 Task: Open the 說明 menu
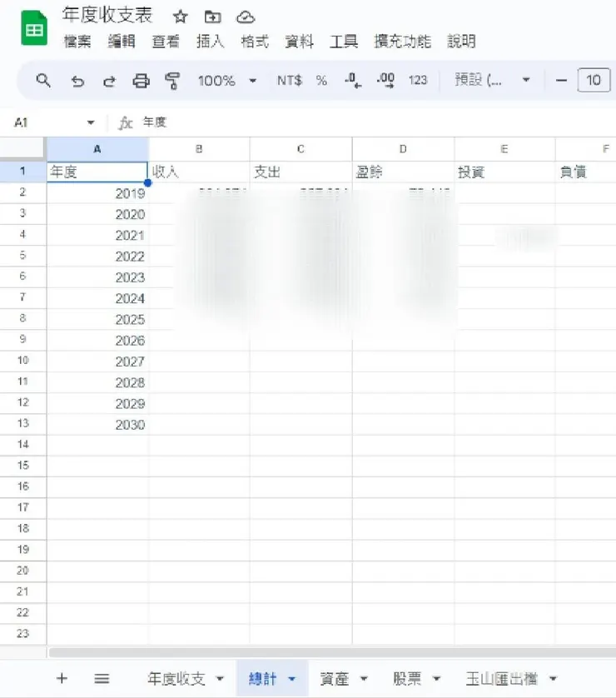pos(461,42)
